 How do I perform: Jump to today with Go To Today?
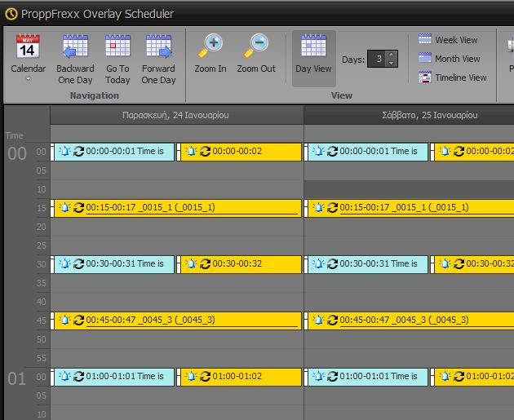(x=117, y=49)
